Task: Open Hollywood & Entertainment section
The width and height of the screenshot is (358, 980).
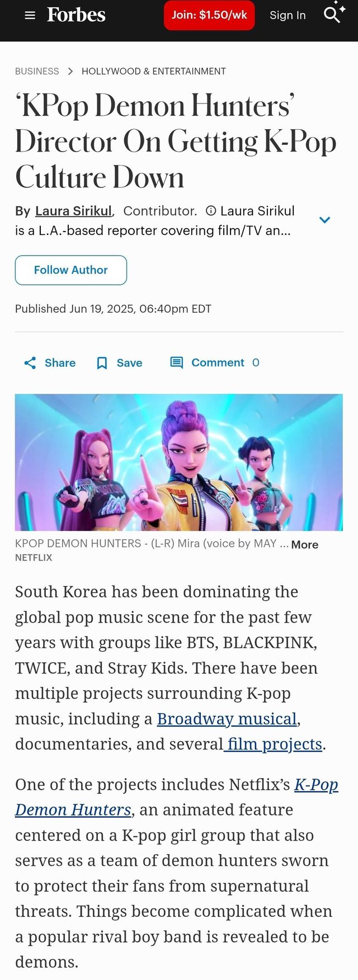Action: (154, 72)
